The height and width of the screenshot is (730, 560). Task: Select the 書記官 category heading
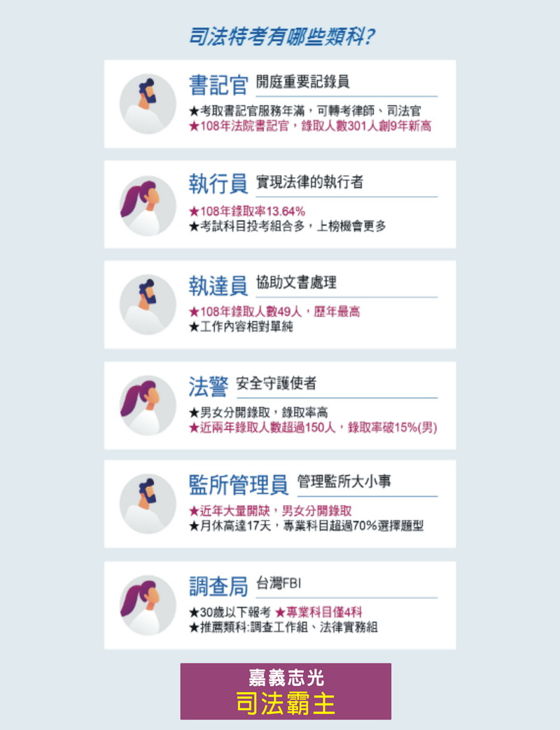(x=218, y=85)
